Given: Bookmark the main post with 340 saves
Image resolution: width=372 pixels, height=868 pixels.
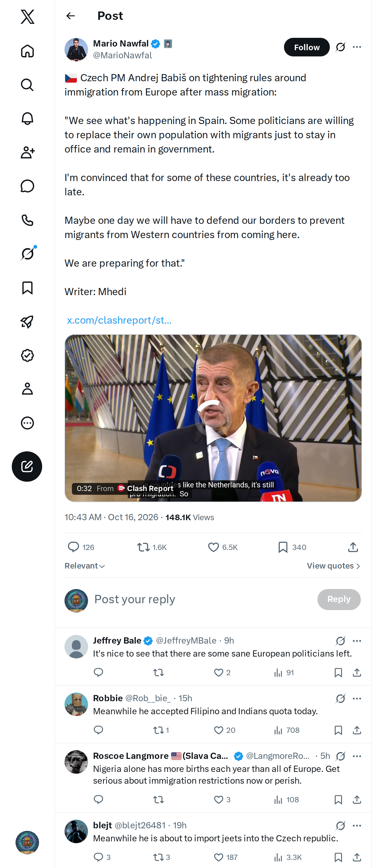Looking at the screenshot, I should 292,547.
